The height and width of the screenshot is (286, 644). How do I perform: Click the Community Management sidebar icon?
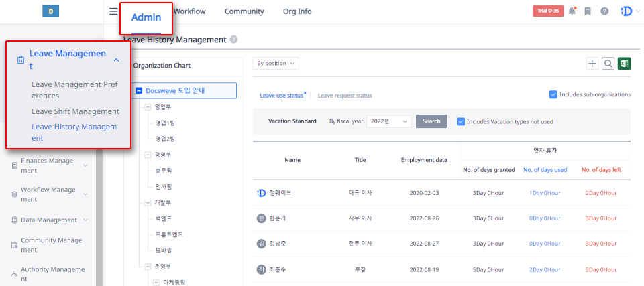(14, 245)
